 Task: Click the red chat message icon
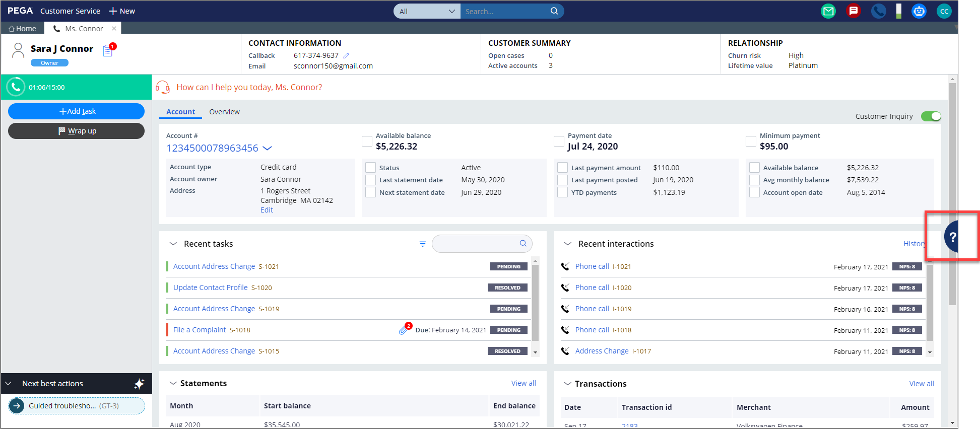tap(853, 11)
